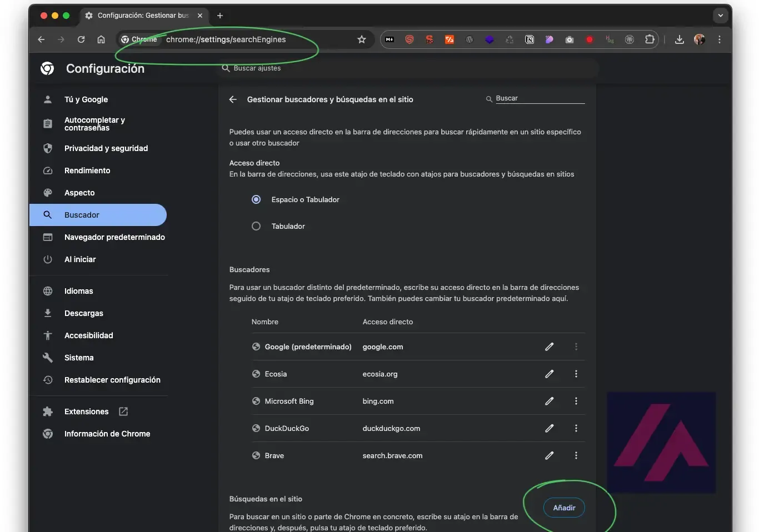Click the camera screenshot extension icon
Screen dimensions: 759x532
[570, 39]
